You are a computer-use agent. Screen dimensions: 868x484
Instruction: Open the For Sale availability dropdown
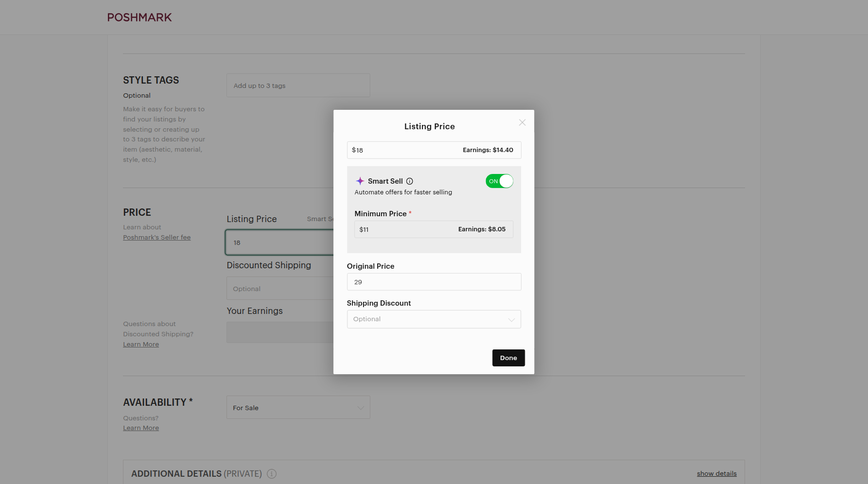click(x=298, y=407)
